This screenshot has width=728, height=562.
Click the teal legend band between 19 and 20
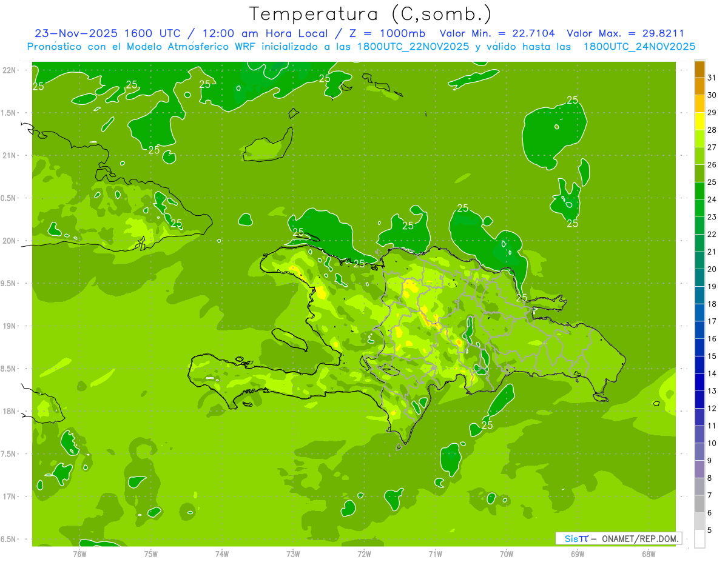click(699, 278)
